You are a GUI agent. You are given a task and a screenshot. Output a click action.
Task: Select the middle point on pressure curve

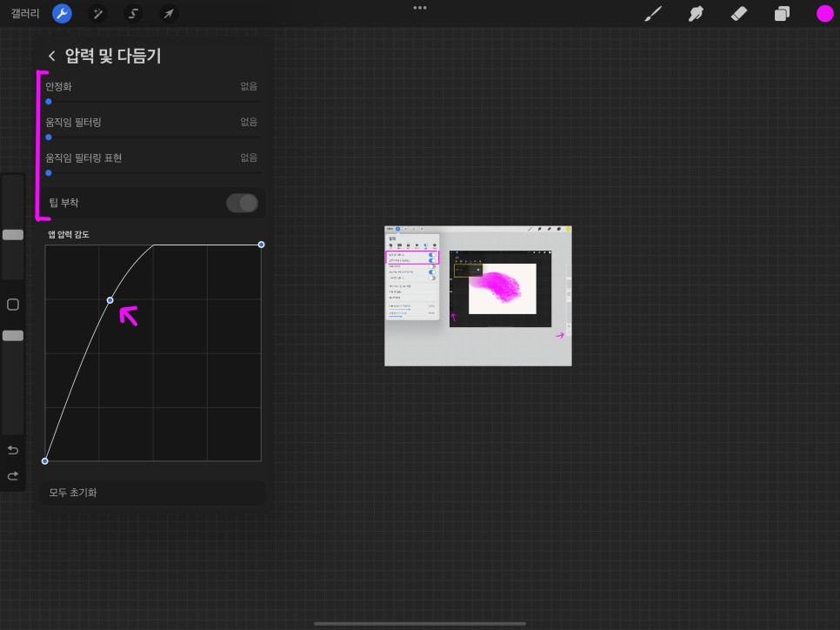[110, 300]
